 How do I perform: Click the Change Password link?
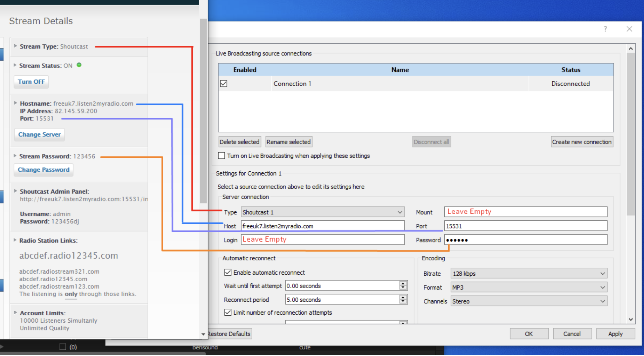tap(44, 170)
